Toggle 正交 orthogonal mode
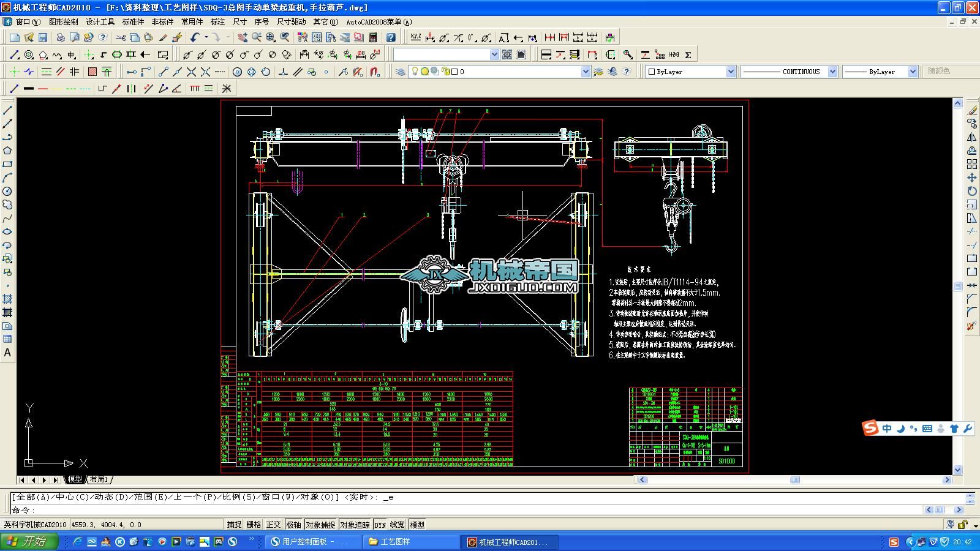980x551 pixels. 274,525
